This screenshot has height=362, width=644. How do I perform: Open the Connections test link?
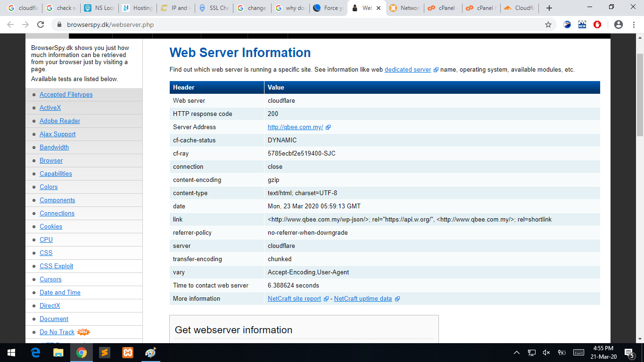click(57, 214)
